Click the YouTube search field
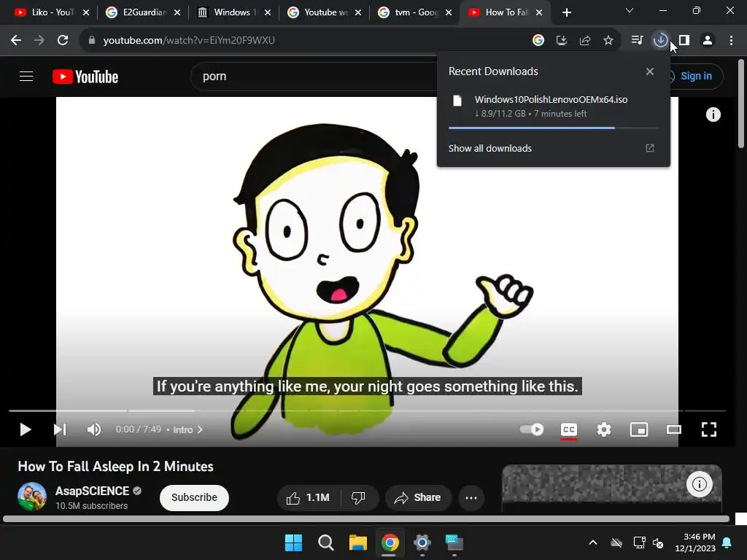Image resolution: width=747 pixels, height=560 pixels. coord(314,76)
